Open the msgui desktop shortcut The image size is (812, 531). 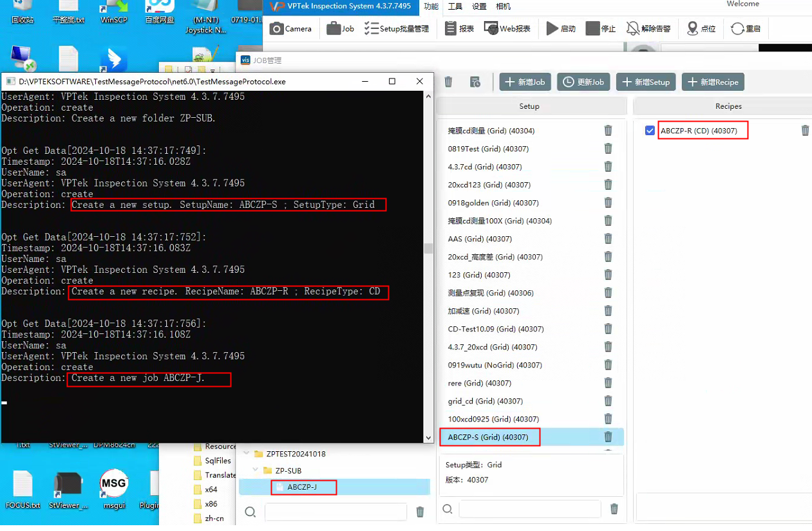coord(114,489)
